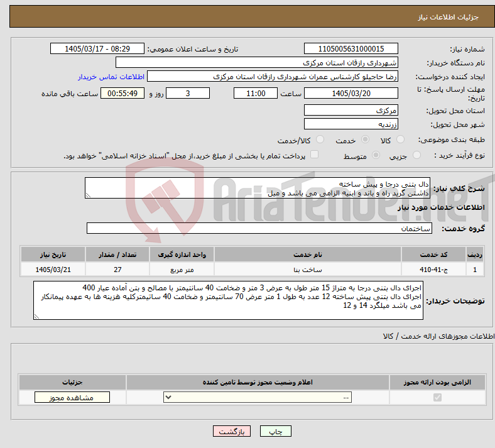The width and height of the screenshot is (495, 448).
Task: Click the اطلاعات خدمات مورد نیاز heading
Action: pyautogui.click(x=441, y=207)
